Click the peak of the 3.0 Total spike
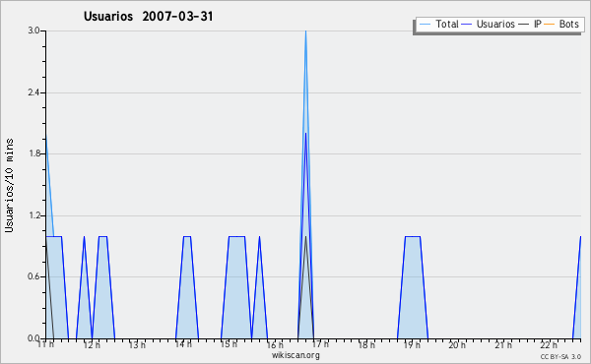The width and height of the screenshot is (591, 364). 305,31
